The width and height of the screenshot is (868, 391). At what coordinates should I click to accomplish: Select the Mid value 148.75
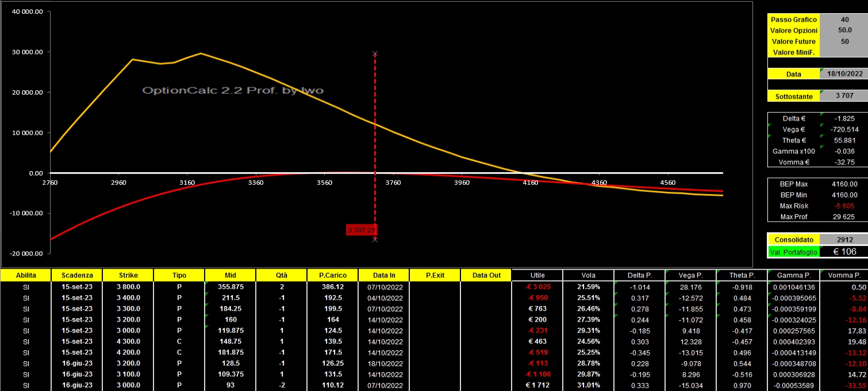(231, 341)
